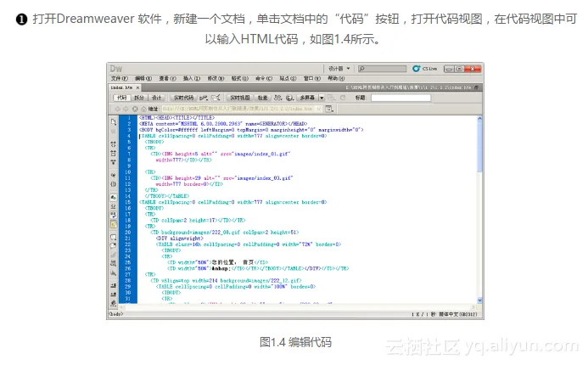Click the Home icon before 地址 label
The image size is (588, 365).
tap(143, 109)
